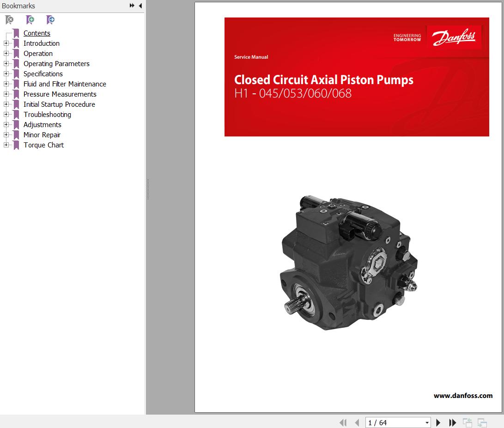This screenshot has width=504, height=428.
Task: Click the purple bookmark icon beside Introduction
Action: coord(16,43)
